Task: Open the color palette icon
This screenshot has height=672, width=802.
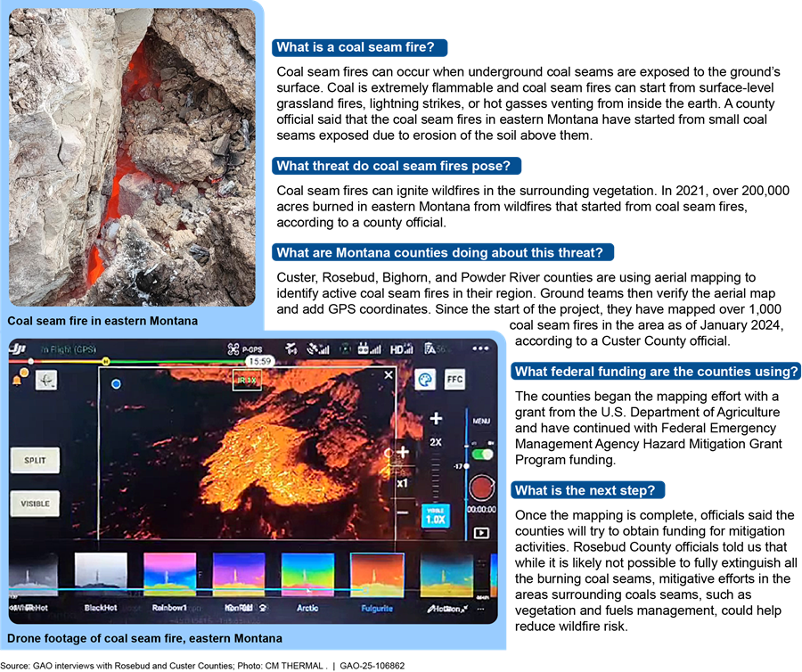Action: pos(425,380)
